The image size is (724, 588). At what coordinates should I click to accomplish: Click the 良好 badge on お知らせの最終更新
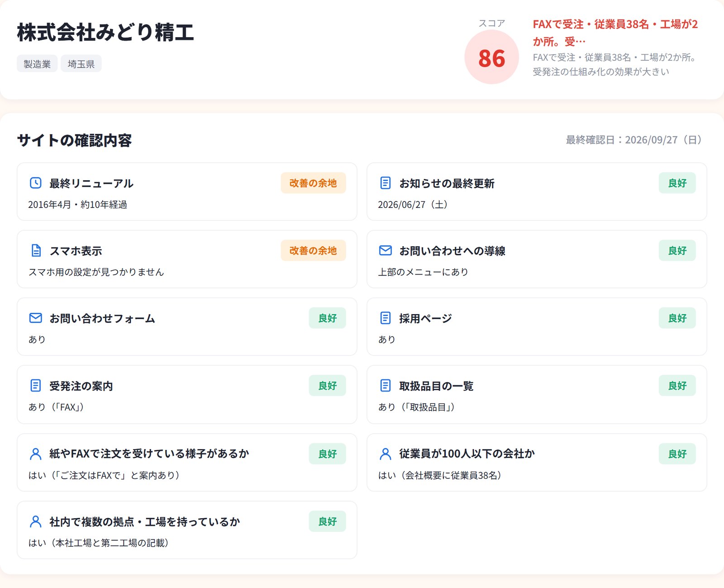(x=677, y=183)
